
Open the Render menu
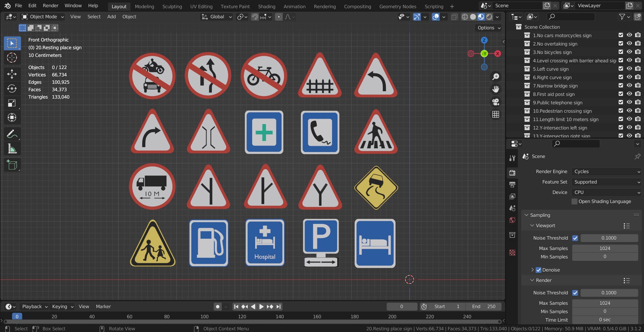50,6
